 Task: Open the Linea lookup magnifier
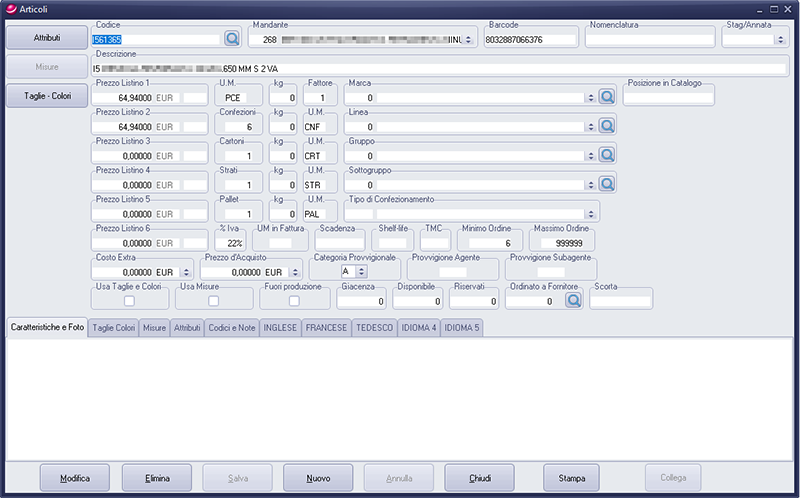click(x=606, y=127)
